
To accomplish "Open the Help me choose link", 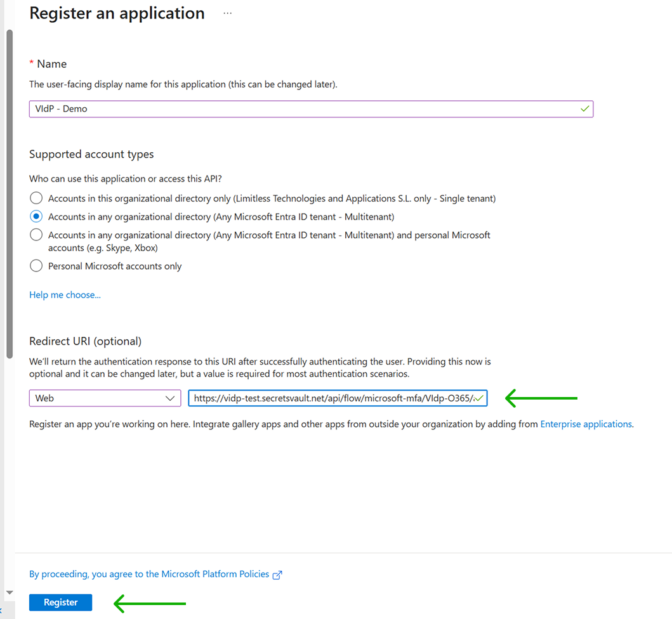I will click(65, 295).
